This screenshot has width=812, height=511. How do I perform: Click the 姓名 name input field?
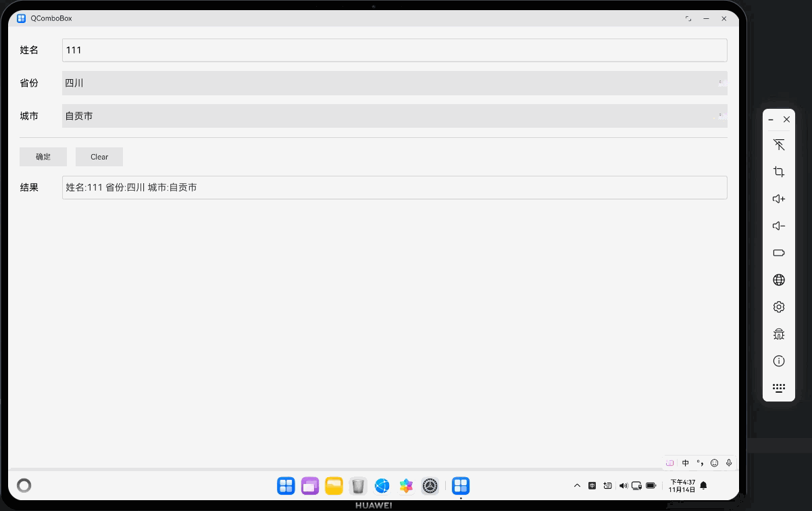pos(395,50)
